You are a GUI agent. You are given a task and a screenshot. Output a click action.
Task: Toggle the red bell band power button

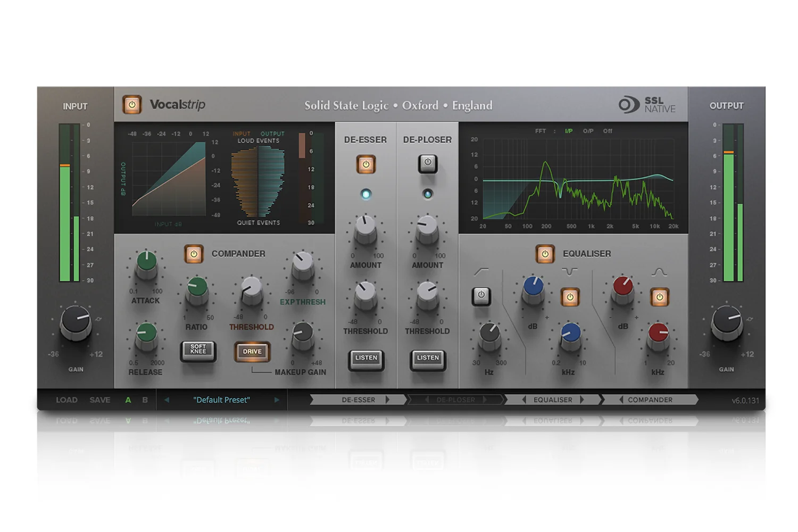pos(660,297)
